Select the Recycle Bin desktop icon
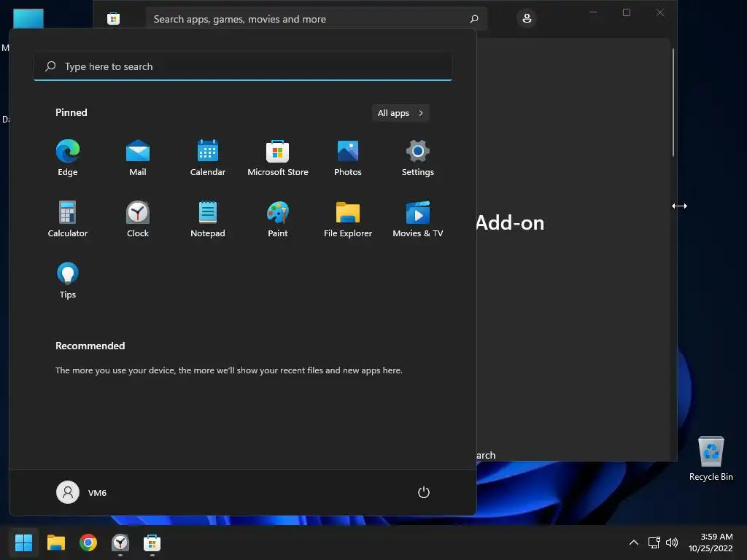The image size is (747, 560). tap(711, 459)
